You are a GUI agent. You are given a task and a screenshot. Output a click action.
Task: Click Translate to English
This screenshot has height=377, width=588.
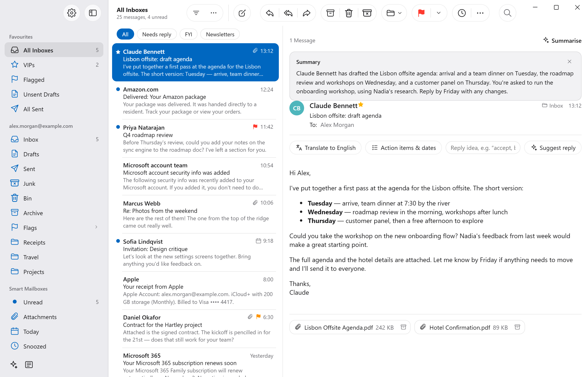tap(325, 148)
